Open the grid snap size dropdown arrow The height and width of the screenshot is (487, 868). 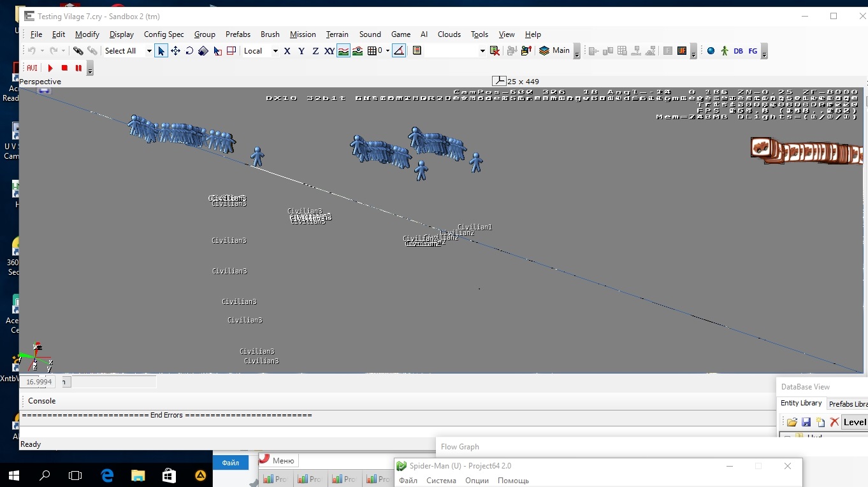pyautogui.click(x=387, y=51)
